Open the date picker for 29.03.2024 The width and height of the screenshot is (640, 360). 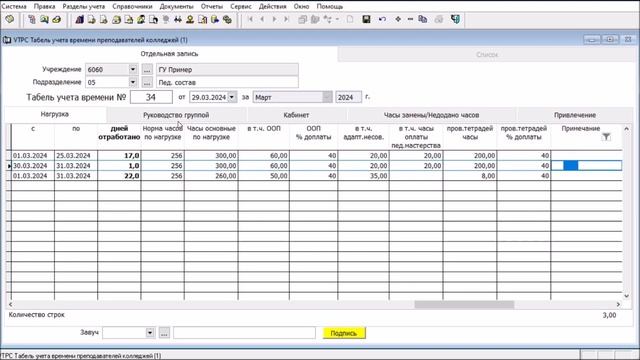232,97
